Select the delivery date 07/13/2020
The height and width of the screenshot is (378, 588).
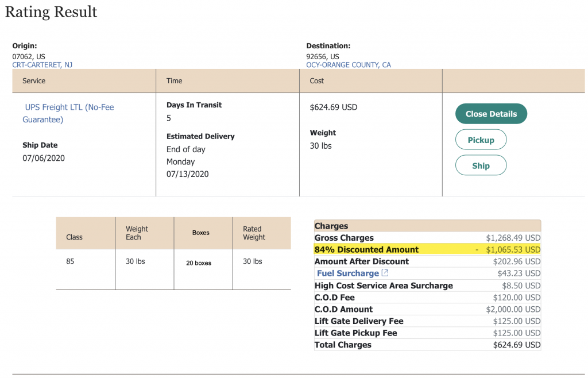click(x=188, y=174)
